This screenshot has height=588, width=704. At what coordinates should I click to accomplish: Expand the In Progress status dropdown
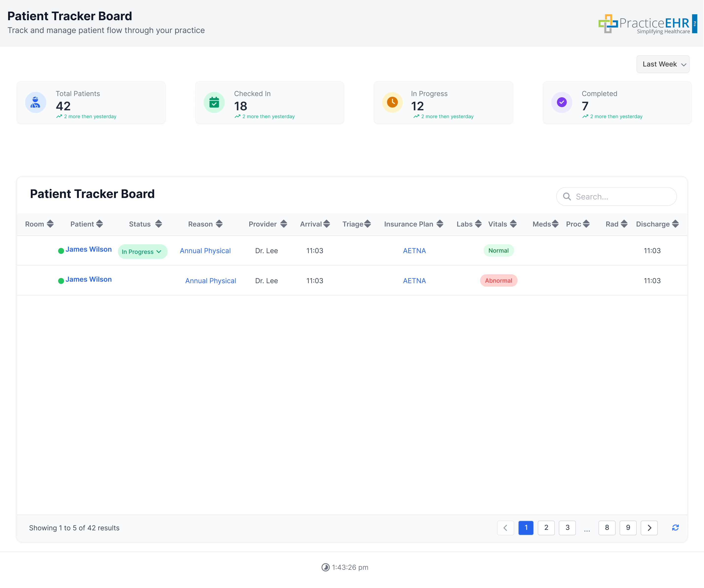click(142, 251)
